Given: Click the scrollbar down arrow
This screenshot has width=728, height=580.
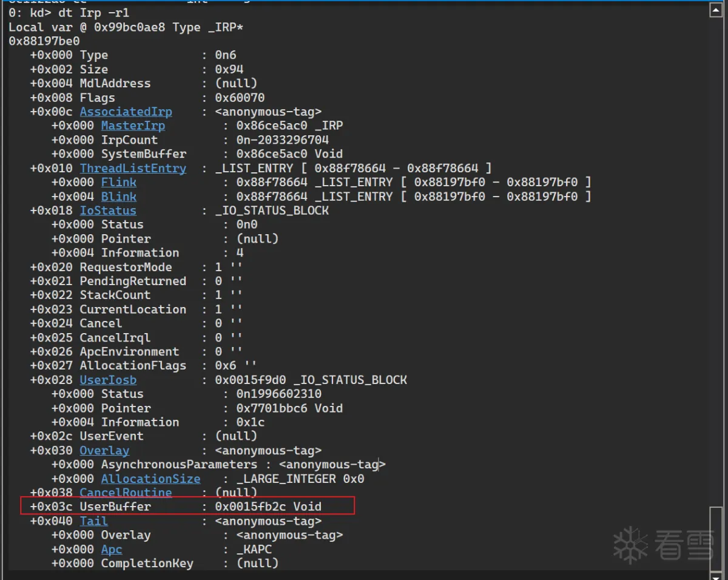Looking at the screenshot, I should coord(716,574).
